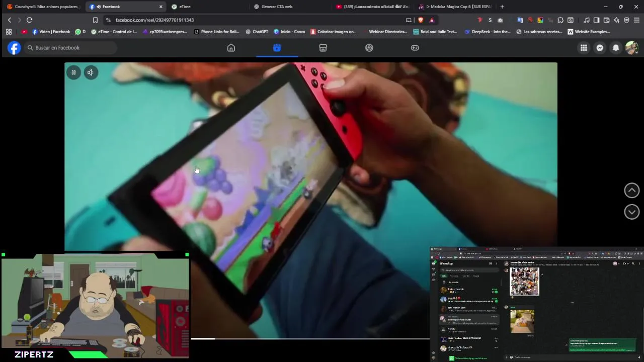Screen dimensions: 644x362
Task: Go to next reel arrow
Action: [632, 212]
